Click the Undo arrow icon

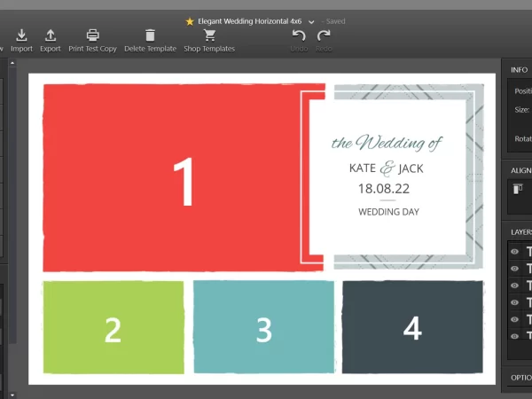299,35
